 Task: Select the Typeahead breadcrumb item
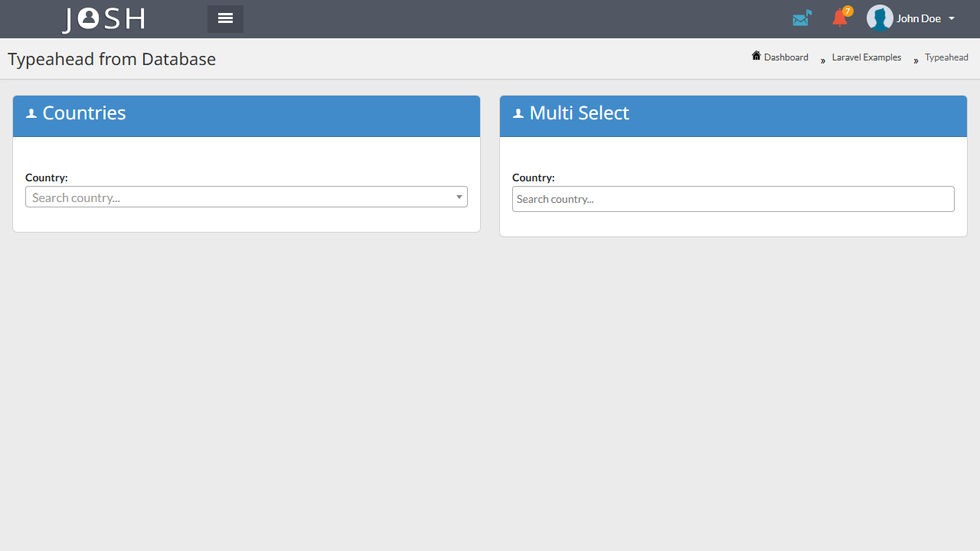[946, 57]
